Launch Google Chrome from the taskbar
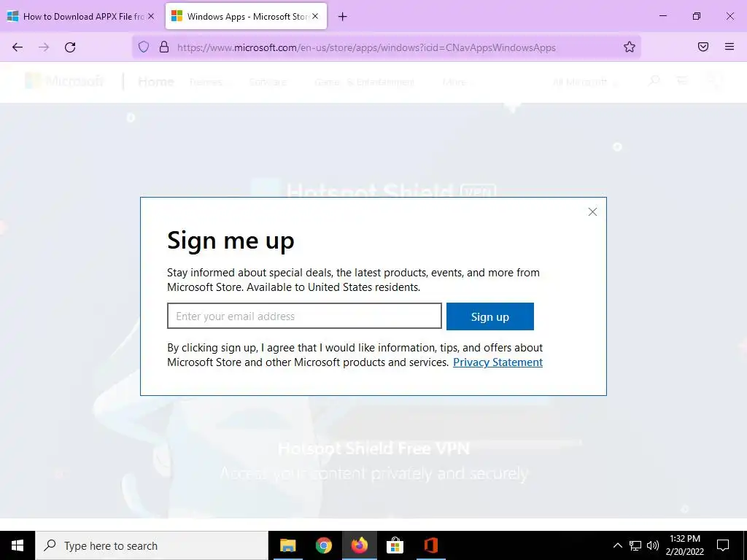This screenshot has height=560, width=747. (323, 545)
